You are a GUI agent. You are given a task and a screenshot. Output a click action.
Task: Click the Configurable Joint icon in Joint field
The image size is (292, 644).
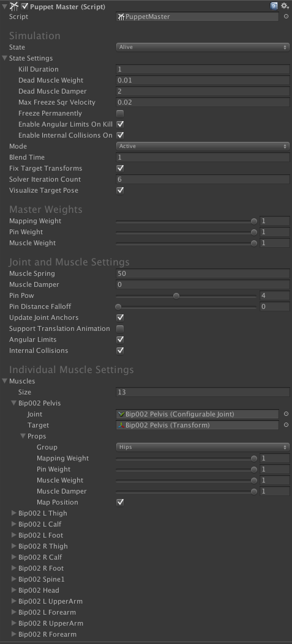(x=121, y=414)
